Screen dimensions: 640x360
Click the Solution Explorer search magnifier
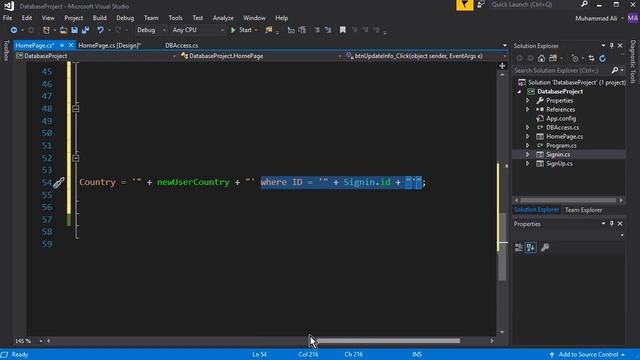tap(615, 71)
